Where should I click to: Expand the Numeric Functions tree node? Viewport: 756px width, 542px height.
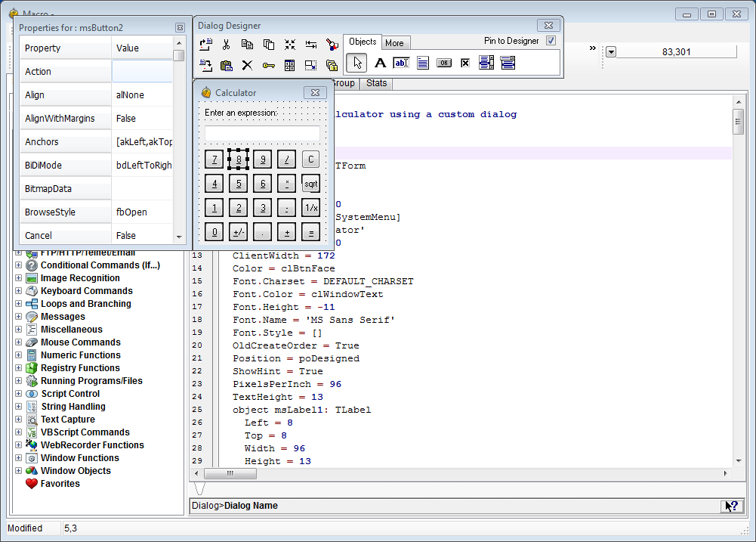coord(18,355)
